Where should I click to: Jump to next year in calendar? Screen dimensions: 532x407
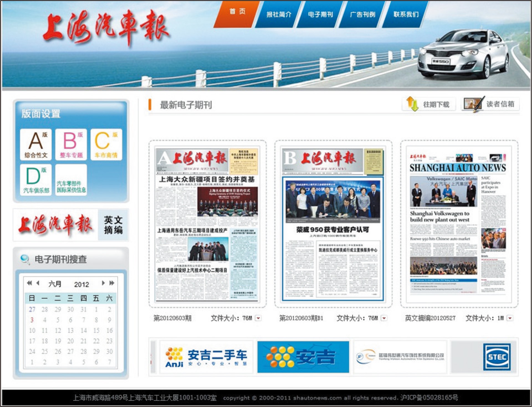tap(112, 283)
